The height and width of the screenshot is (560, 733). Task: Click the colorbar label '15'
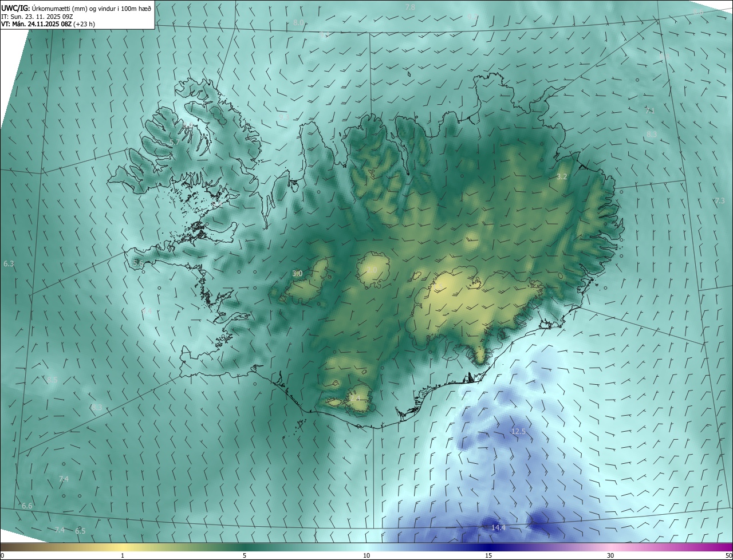(488, 555)
